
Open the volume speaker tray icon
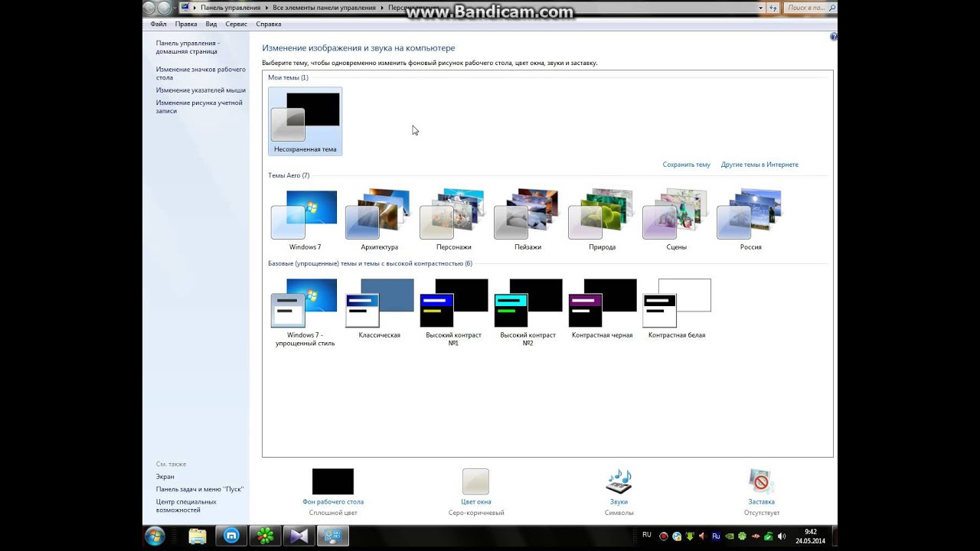[782, 536]
